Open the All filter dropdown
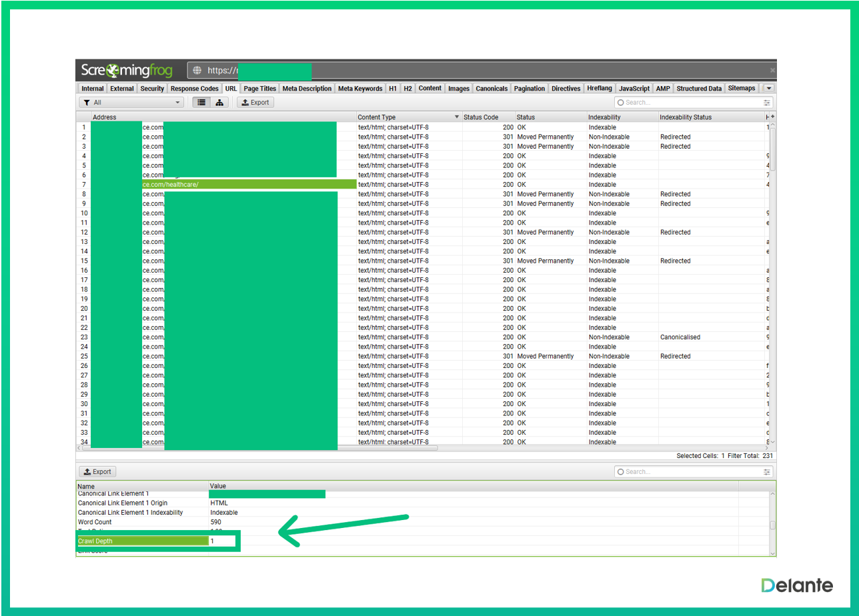 [132, 103]
